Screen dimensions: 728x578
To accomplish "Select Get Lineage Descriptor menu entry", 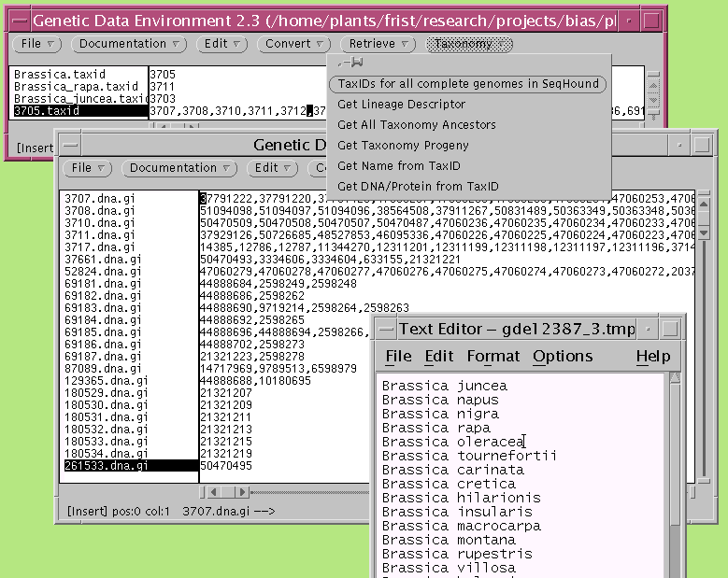I will pos(401,105).
